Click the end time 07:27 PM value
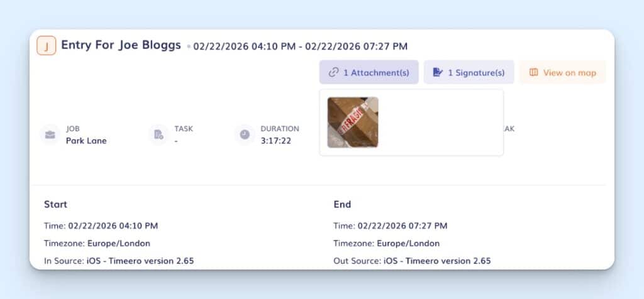The width and height of the screenshot is (644, 299). click(402, 226)
